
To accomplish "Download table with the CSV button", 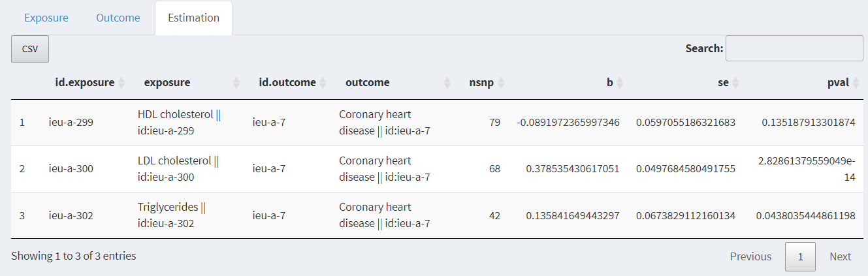I will (x=30, y=49).
